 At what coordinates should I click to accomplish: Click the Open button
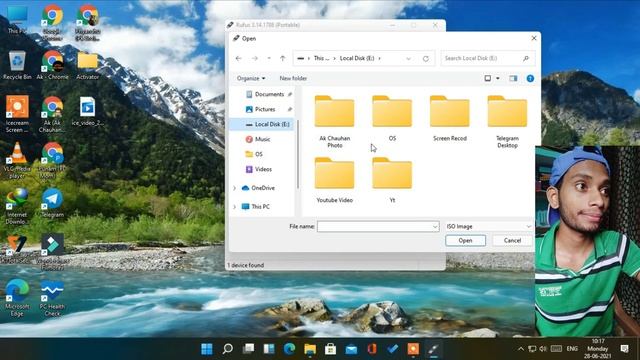pos(465,240)
